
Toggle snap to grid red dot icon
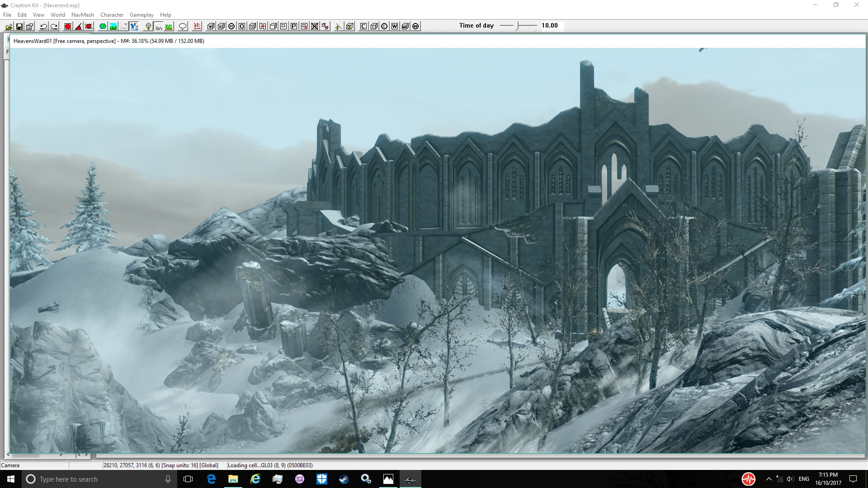[68, 26]
